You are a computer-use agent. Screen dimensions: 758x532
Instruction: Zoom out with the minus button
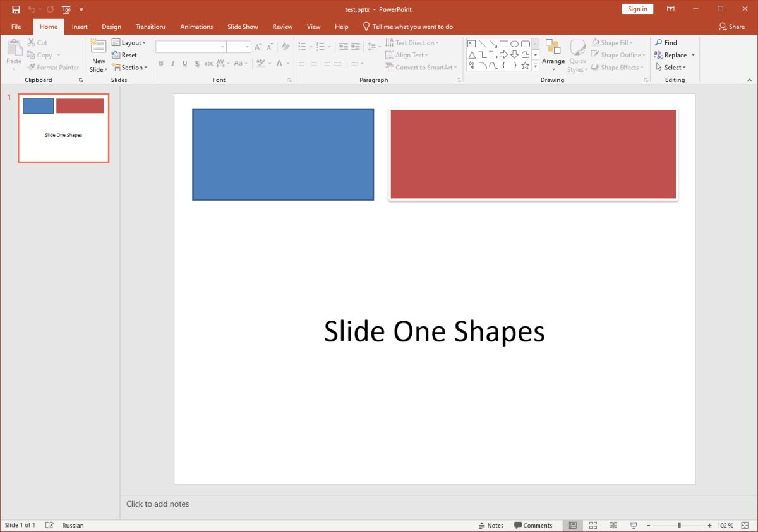(648, 525)
